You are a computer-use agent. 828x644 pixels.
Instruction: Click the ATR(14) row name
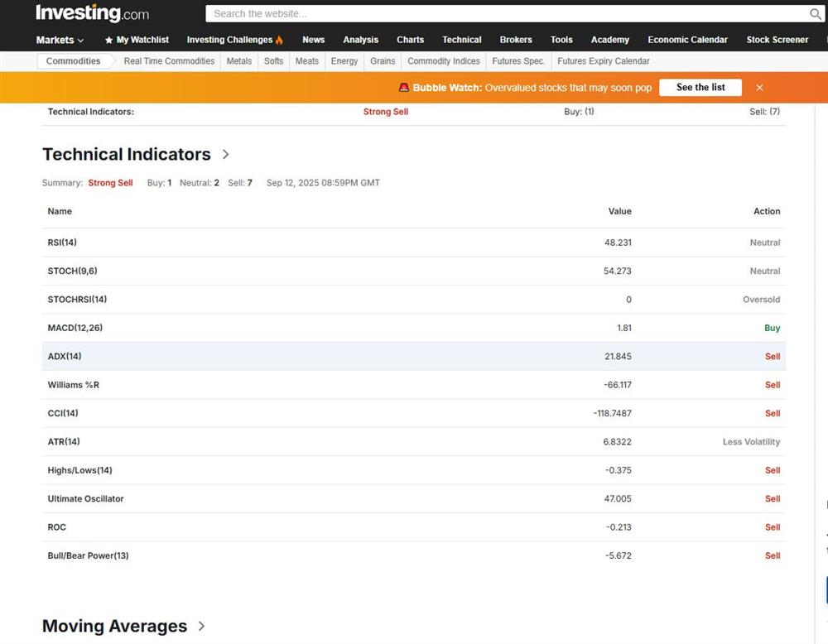[64, 442]
